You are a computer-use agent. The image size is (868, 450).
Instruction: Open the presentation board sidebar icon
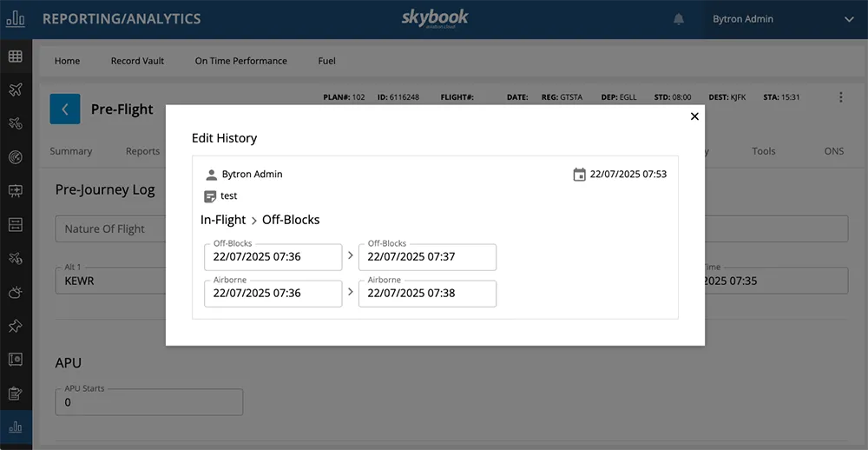point(16,190)
